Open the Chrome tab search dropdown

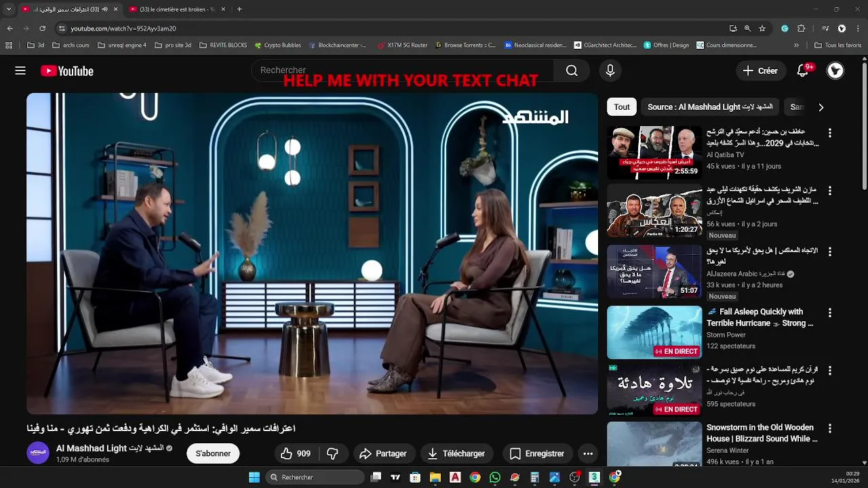(9, 9)
